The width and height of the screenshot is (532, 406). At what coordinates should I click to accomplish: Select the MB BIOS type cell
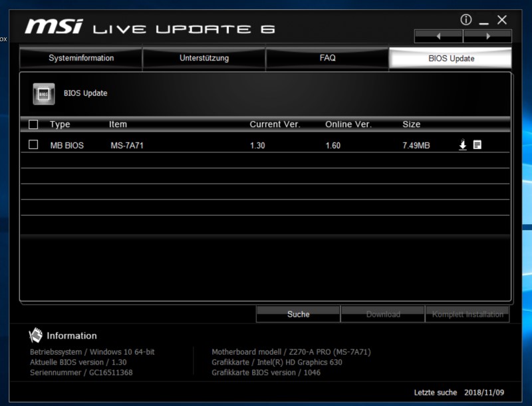(67, 145)
